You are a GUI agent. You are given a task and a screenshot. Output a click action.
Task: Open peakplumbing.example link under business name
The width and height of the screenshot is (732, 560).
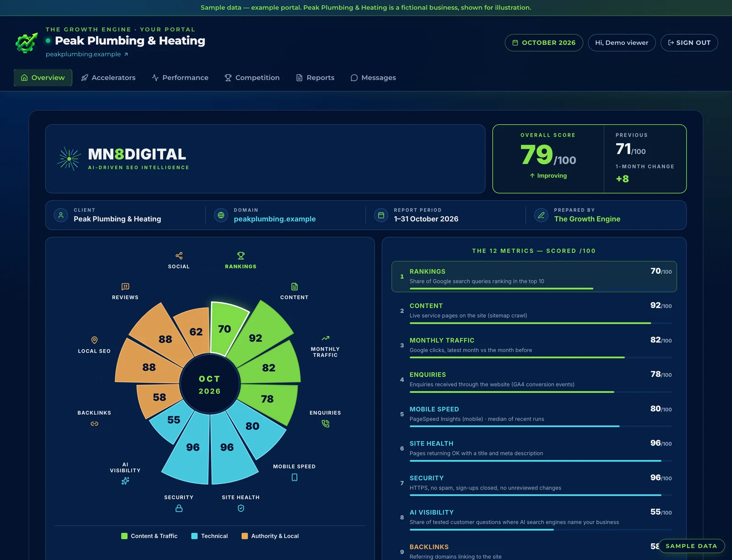pos(87,54)
